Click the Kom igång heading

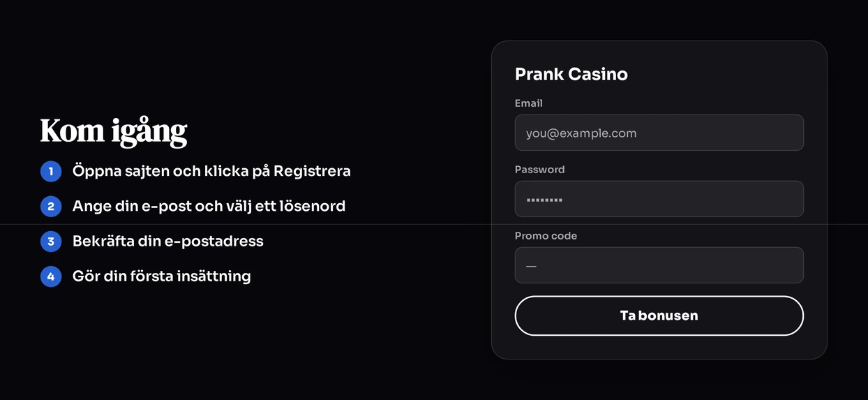pos(114,131)
